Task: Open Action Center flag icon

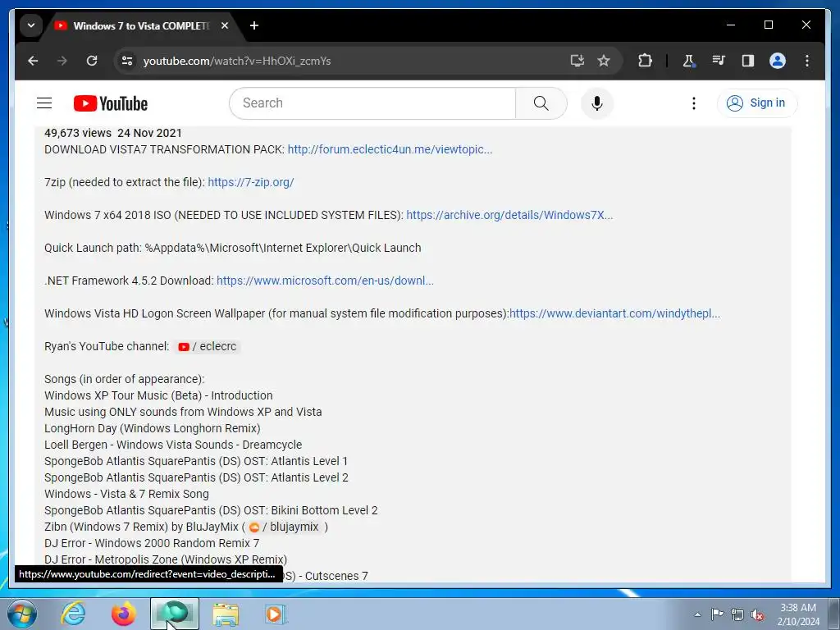Action: tap(717, 614)
